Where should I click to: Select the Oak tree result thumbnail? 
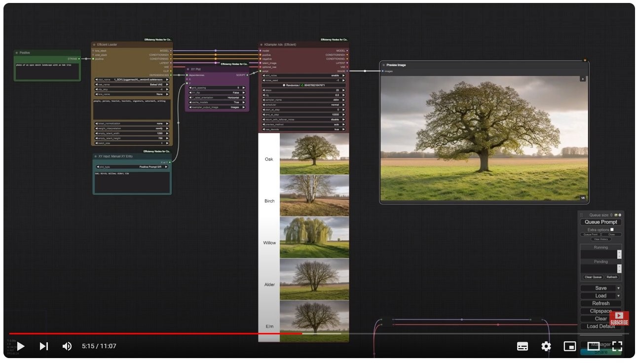pyautogui.click(x=314, y=154)
